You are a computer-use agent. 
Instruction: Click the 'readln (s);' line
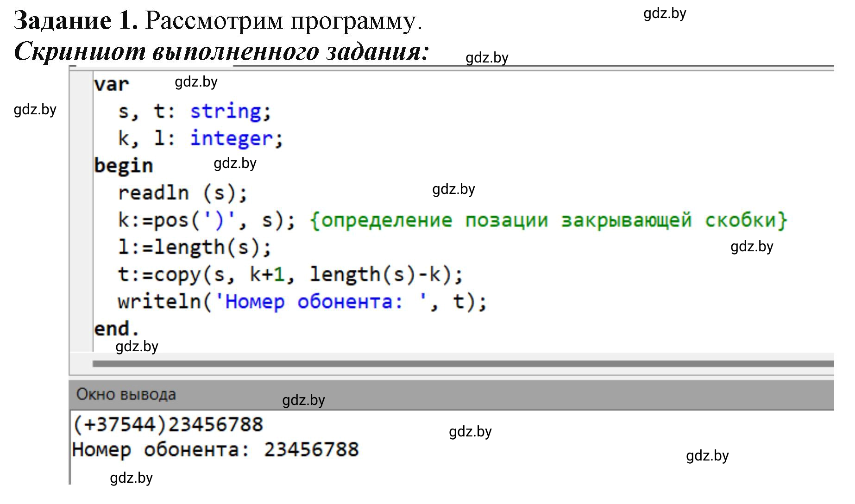(183, 193)
